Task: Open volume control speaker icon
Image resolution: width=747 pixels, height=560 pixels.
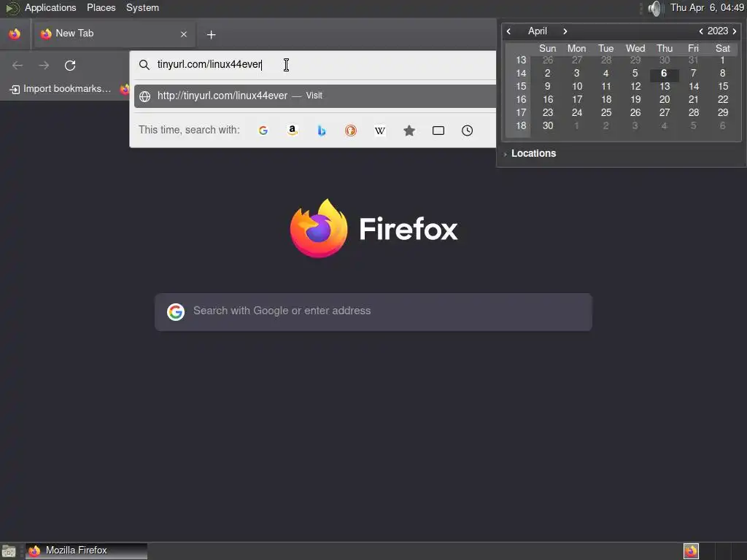Action: [656, 8]
